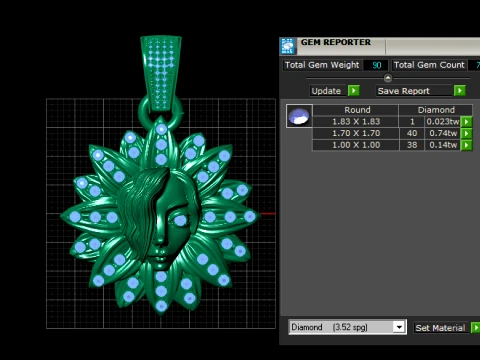The image size is (480, 360).
Task: Click the pendant bail with pave gems
Action: pos(161,72)
